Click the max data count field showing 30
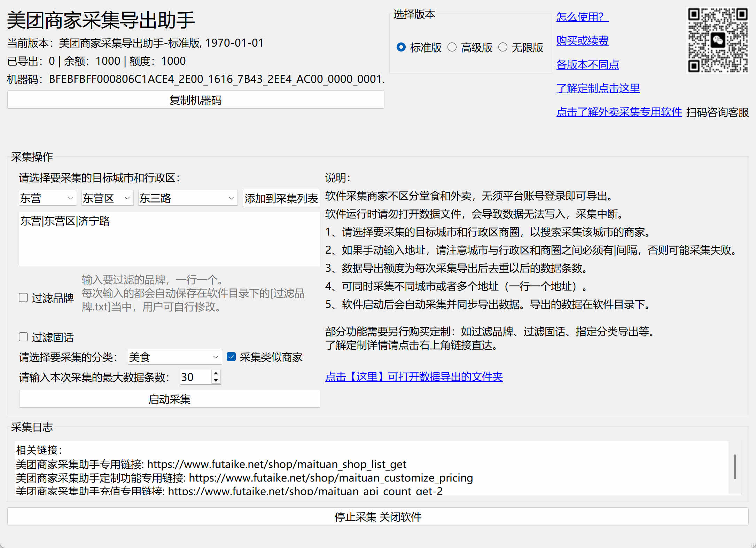 pyautogui.click(x=196, y=377)
